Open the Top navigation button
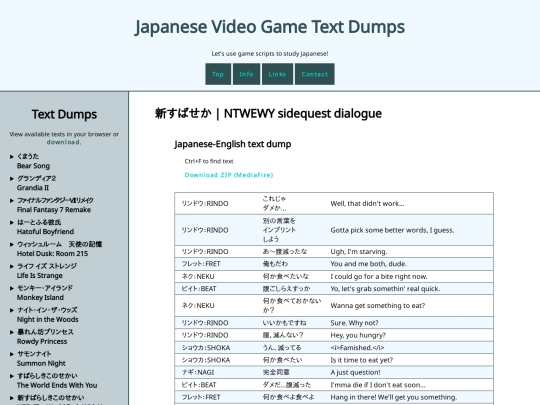This screenshot has width=540, height=405. 218,74
